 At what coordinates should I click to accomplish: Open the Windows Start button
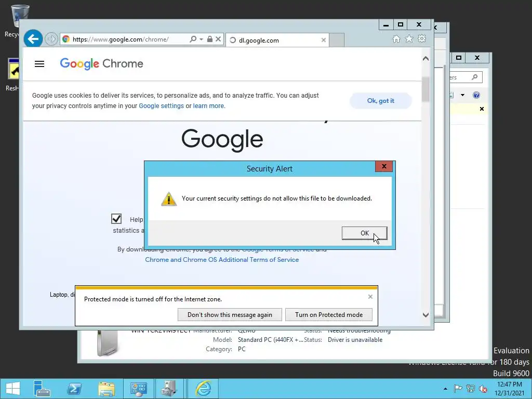tap(13, 389)
